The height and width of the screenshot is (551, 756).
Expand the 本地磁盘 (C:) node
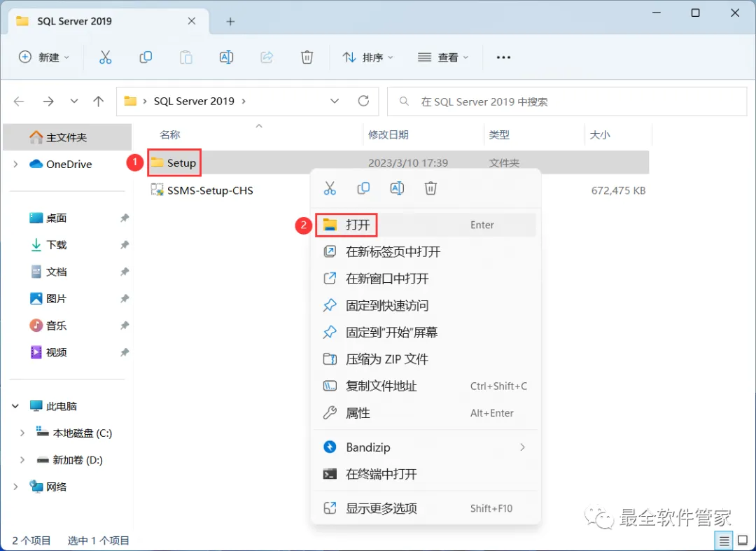(x=22, y=433)
